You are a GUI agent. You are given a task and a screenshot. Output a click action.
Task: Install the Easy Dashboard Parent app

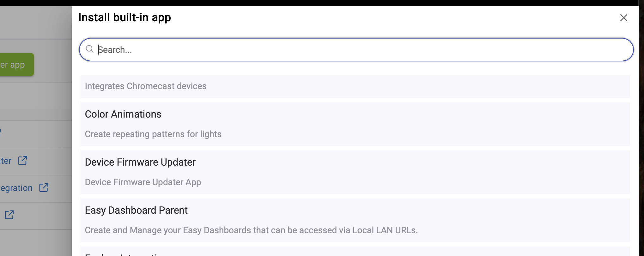point(136,210)
